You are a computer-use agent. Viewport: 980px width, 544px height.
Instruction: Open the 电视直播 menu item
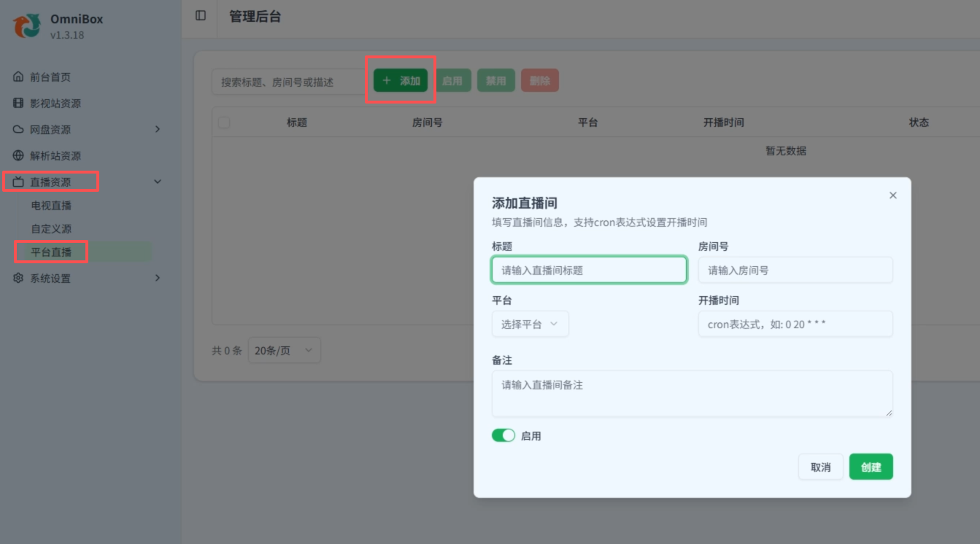(52, 206)
